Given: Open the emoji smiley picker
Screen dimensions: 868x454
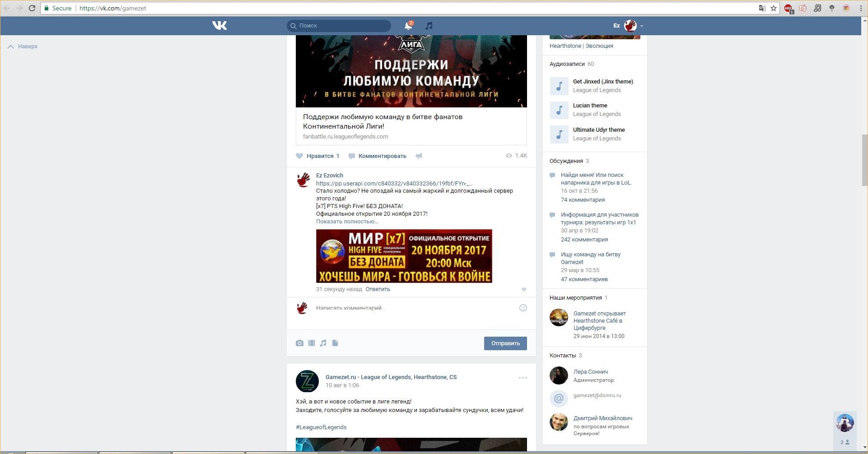Looking at the screenshot, I should click(523, 308).
